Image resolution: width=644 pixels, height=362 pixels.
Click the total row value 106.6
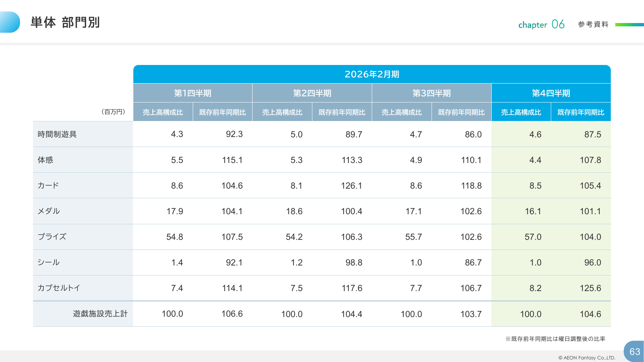[x=232, y=314]
